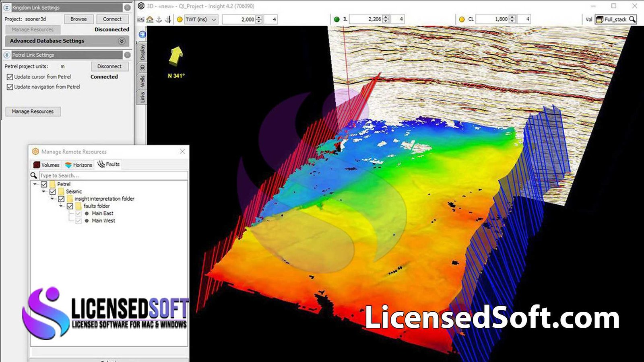Toggle Update cursor from Petrel checkbox
644x362 pixels.
10,77
